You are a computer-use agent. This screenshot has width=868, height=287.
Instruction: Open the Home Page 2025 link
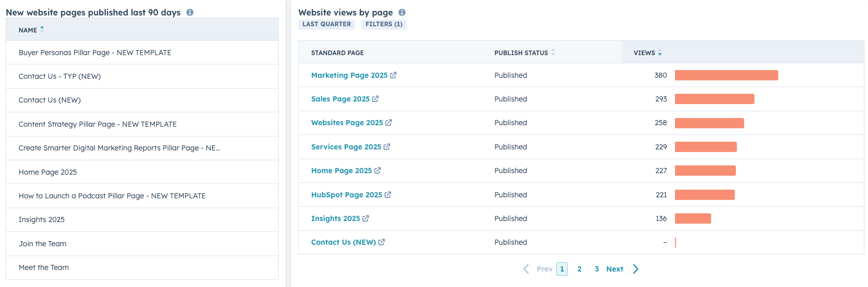341,171
